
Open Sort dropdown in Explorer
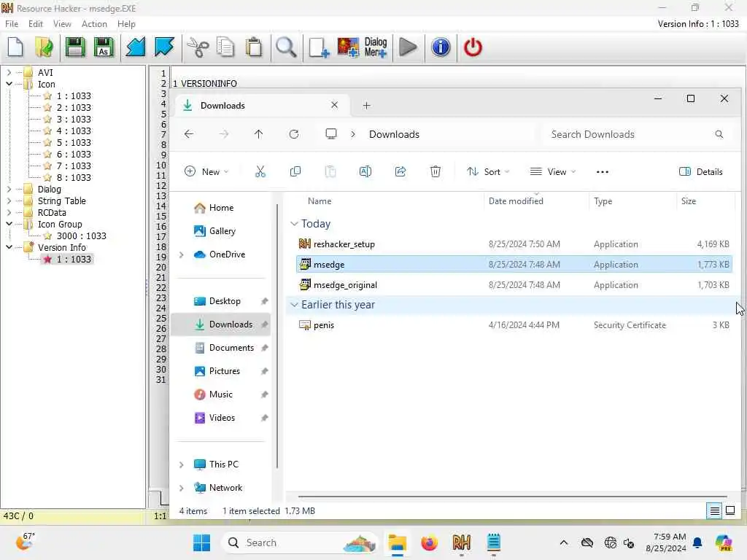coord(488,172)
